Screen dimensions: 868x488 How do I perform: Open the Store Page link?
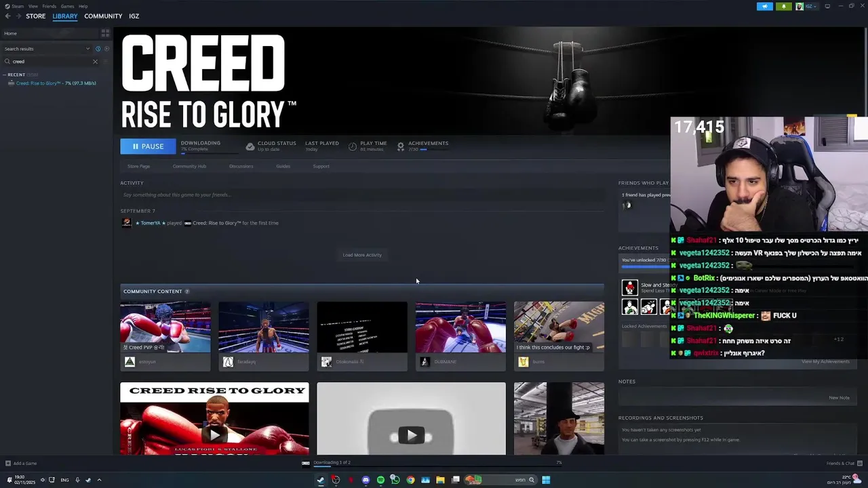[138, 166]
